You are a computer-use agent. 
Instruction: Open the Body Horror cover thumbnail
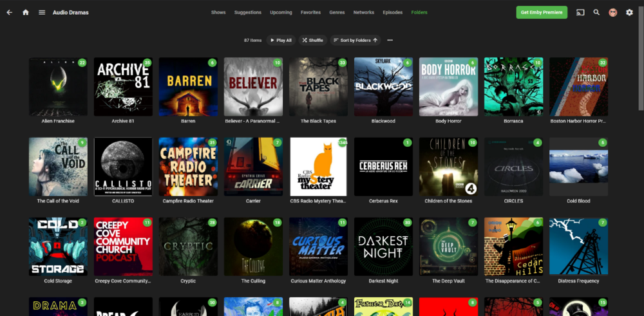(x=448, y=87)
